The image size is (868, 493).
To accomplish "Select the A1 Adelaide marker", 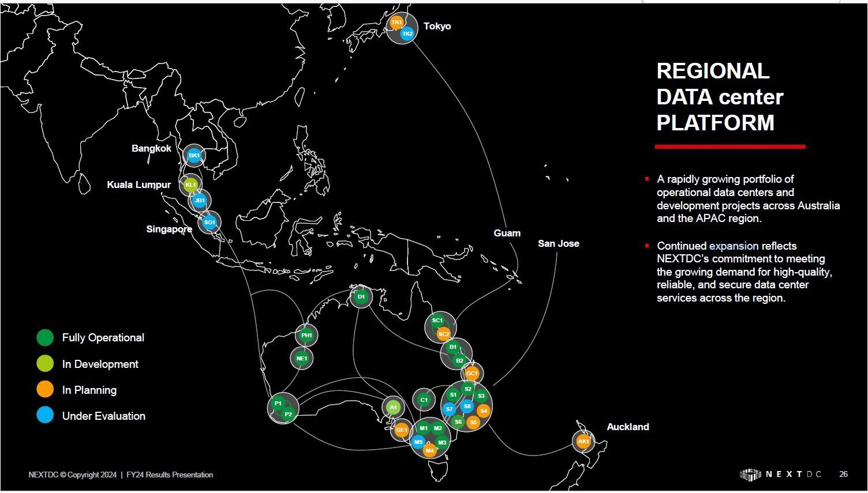I will [x=393, y=407].
